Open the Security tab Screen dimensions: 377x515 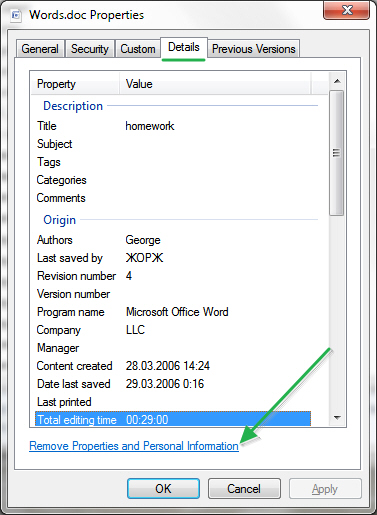pos(90,49)
